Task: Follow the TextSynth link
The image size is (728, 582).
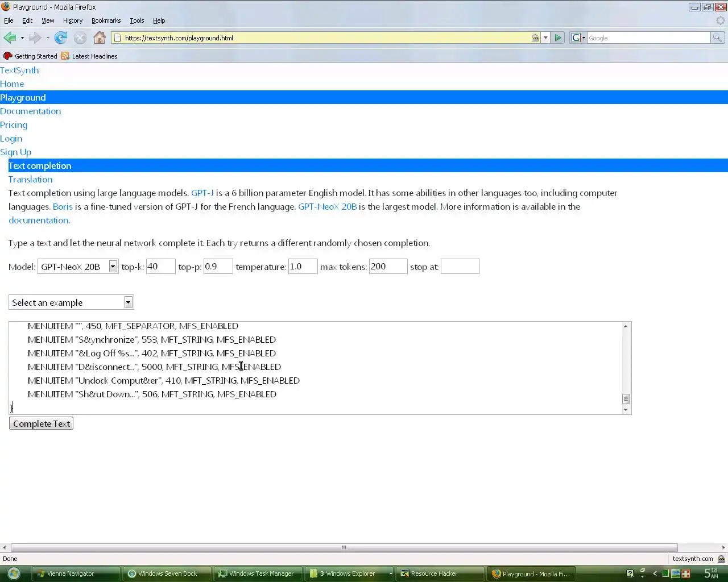Action: [19, 70]
